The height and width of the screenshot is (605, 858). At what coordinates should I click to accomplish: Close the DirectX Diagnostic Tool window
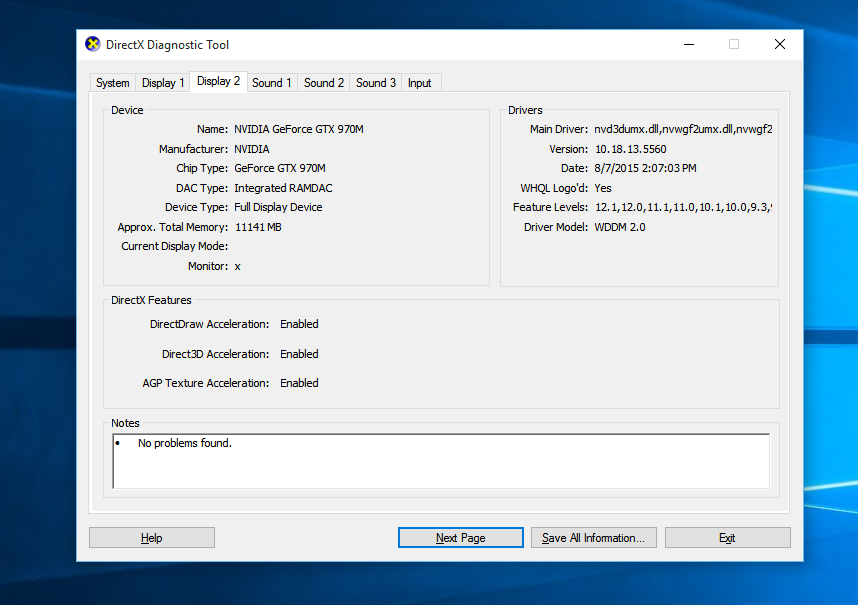click(x=780, y=44)
